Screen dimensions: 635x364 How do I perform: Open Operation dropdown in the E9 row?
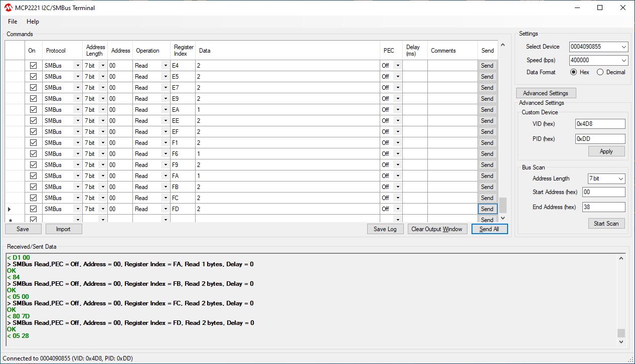[165, 99]
